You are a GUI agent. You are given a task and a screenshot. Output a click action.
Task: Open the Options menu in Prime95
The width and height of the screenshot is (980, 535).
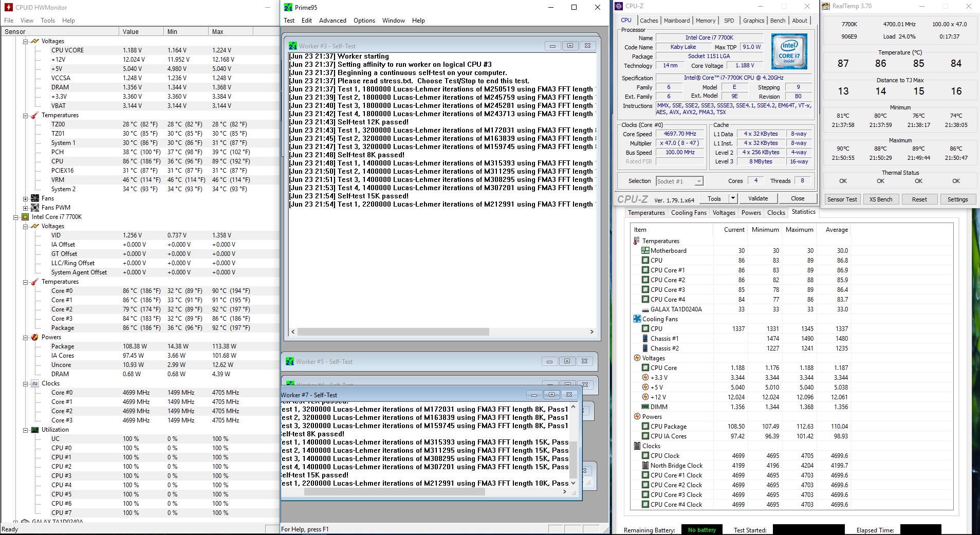(x=364, y=21)
